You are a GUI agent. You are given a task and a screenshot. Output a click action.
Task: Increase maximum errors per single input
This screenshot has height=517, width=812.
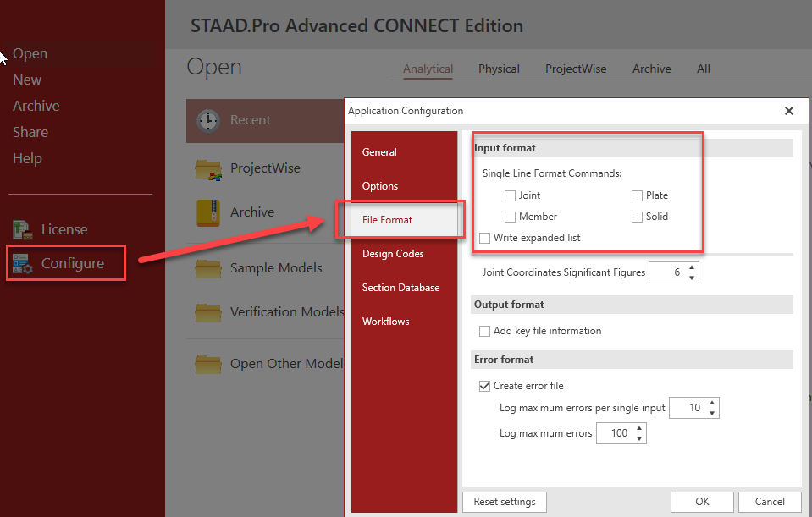tap(712, 403)
